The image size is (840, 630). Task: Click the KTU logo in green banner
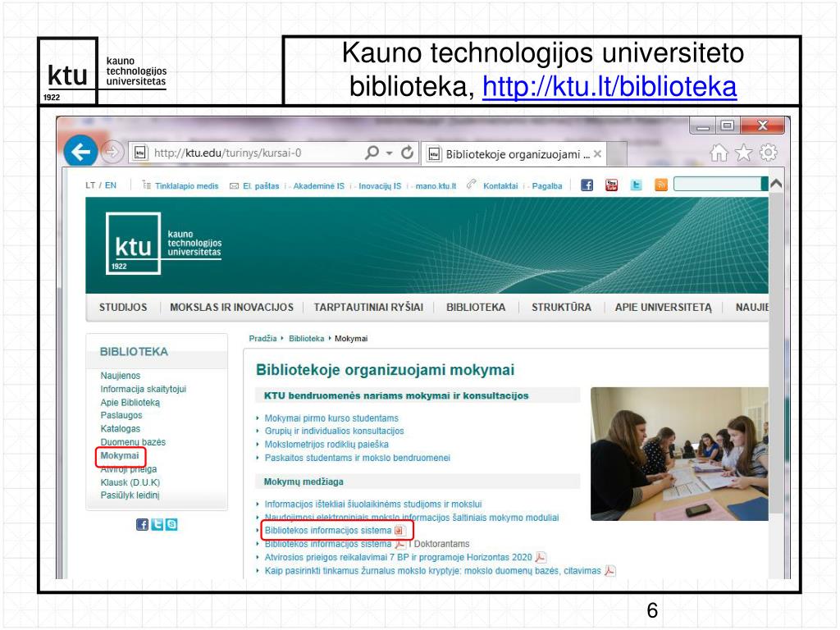click(x=164, y=244)
